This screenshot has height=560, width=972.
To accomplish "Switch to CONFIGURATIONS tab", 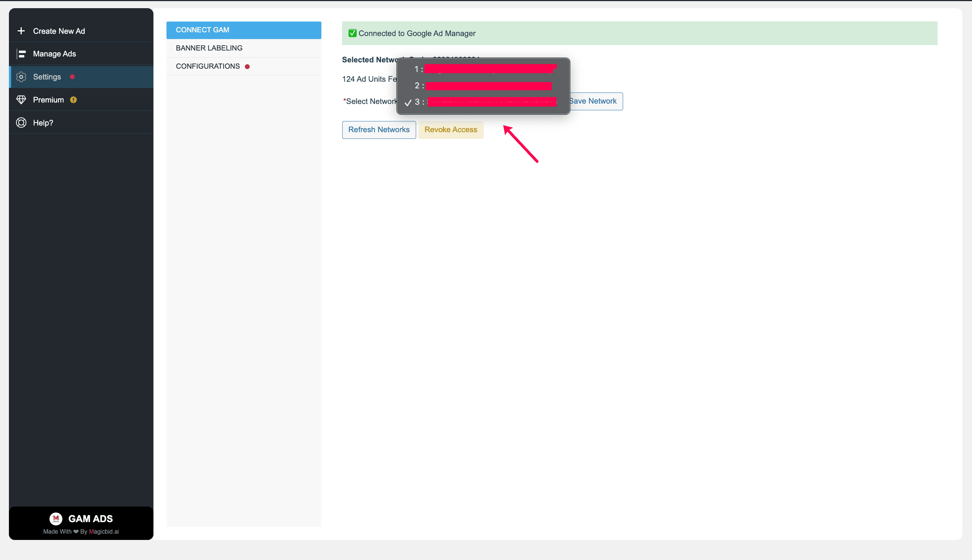I will (x=244, y=66).
